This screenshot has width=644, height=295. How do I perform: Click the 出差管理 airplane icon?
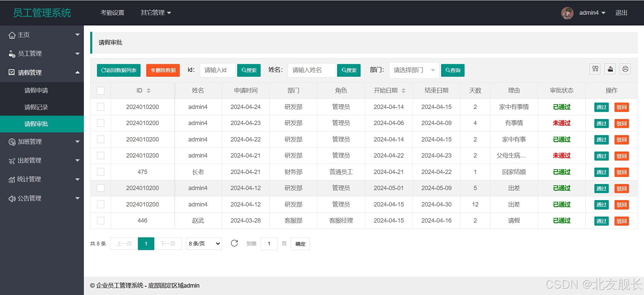[12, 161]
